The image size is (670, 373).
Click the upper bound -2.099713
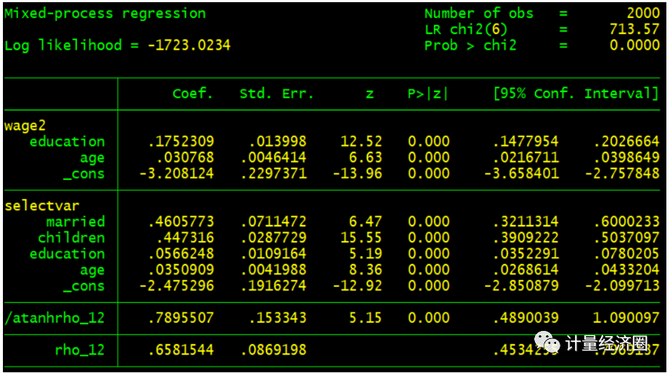coord(622,286)
